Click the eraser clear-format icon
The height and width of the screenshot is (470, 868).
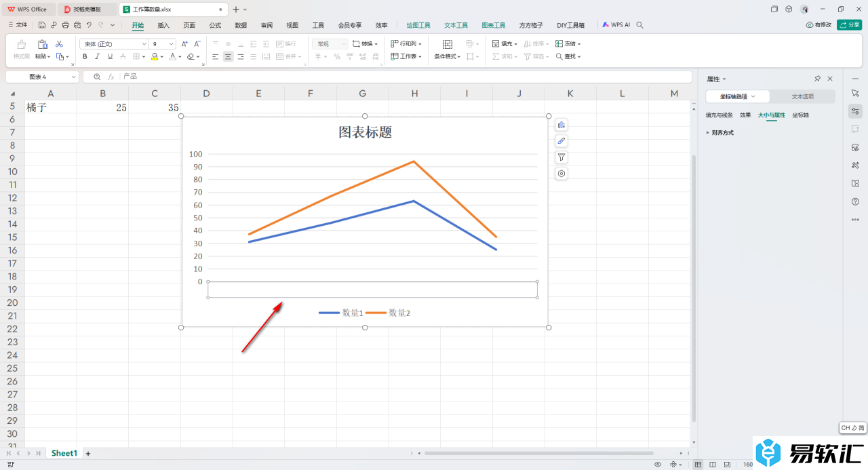(x=191, y=56)
